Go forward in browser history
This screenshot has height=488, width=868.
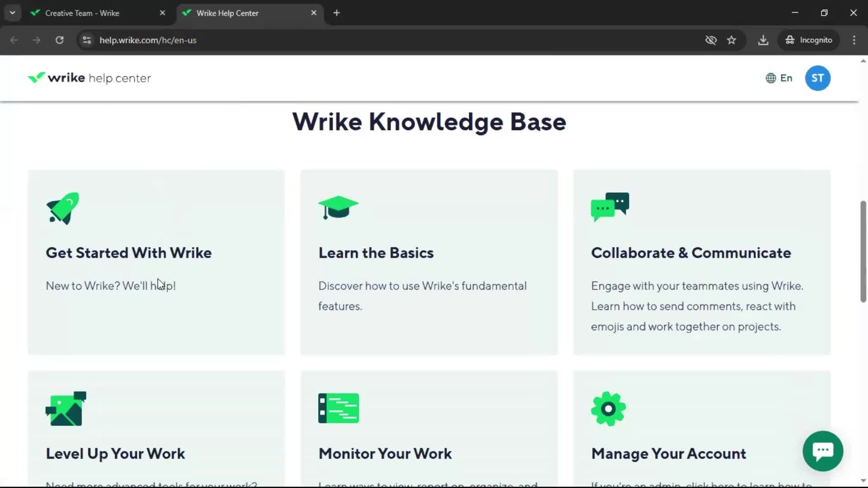tap(37, 40)
